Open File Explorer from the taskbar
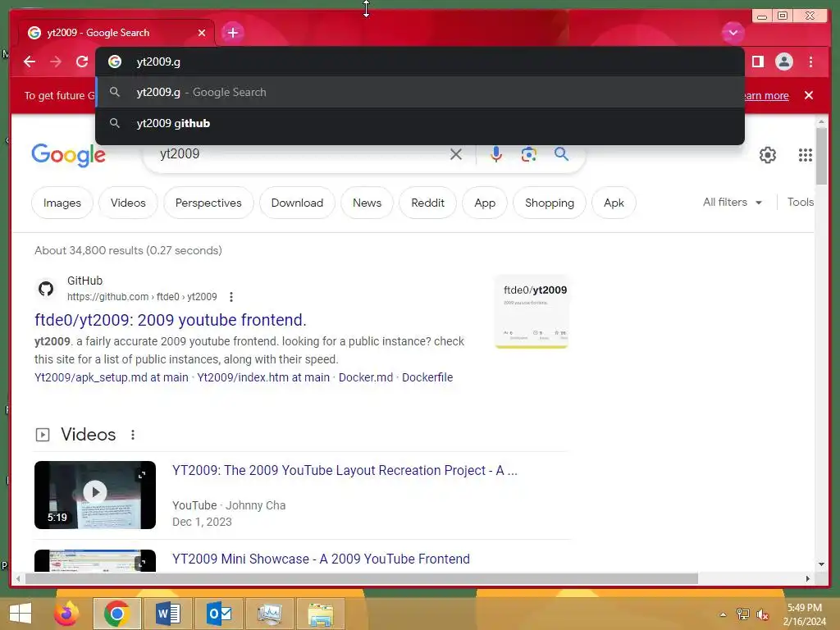 (x=321, y=614)
